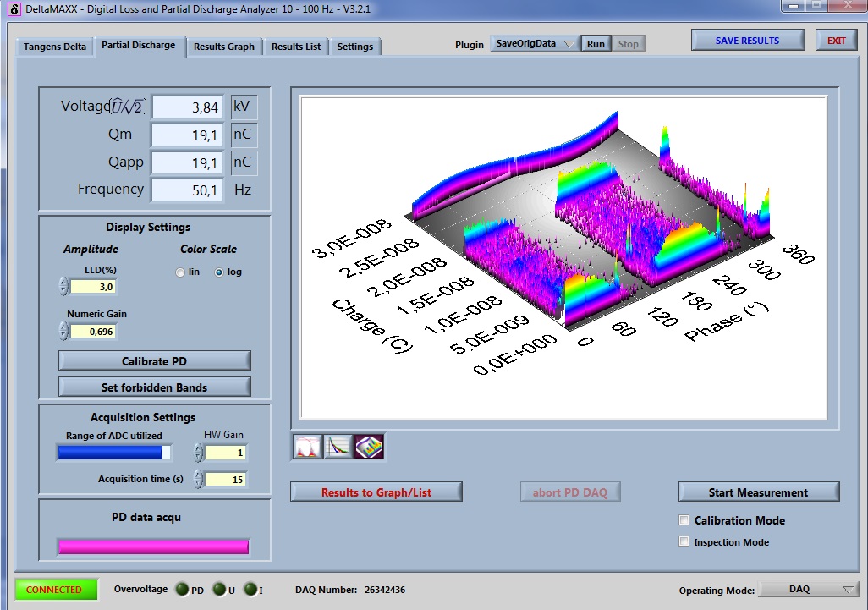Click the I overvoltage indicator LED
Viewport: 868px width, 610px height.
[250, 590]
